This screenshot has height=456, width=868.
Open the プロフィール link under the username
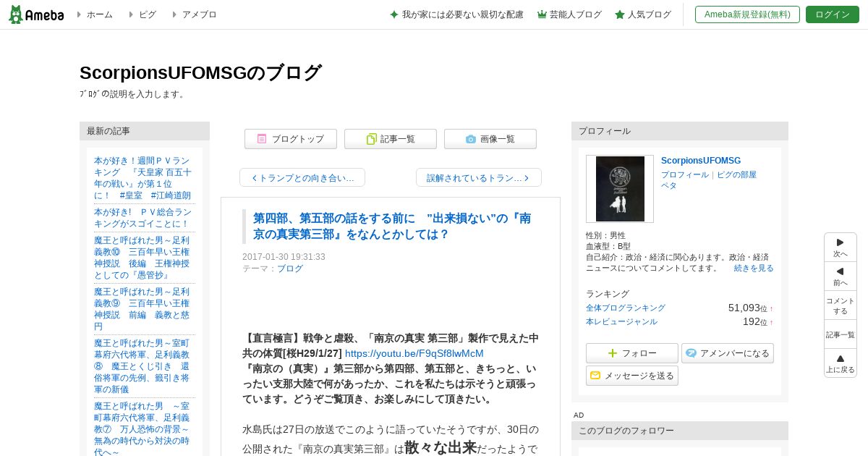click(x=685, y=175)
